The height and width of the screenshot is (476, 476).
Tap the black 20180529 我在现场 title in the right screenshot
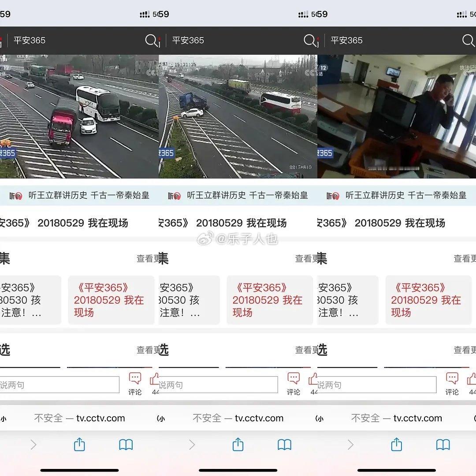coord(400,223)
